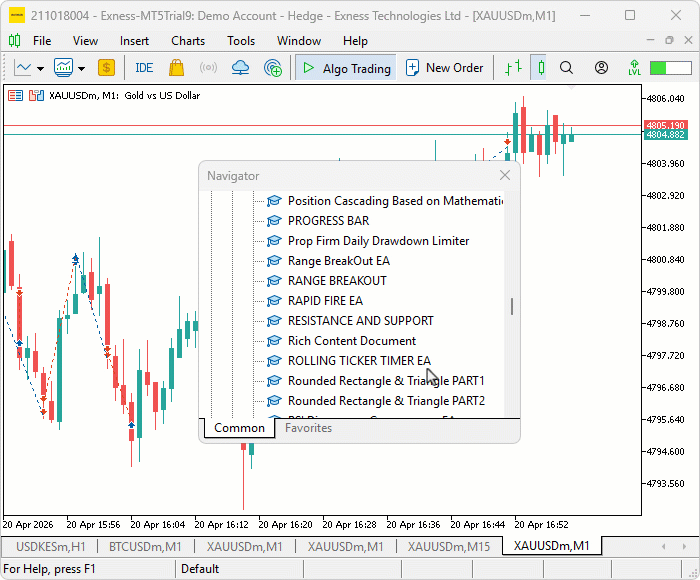Open the search magnifier

566,68
